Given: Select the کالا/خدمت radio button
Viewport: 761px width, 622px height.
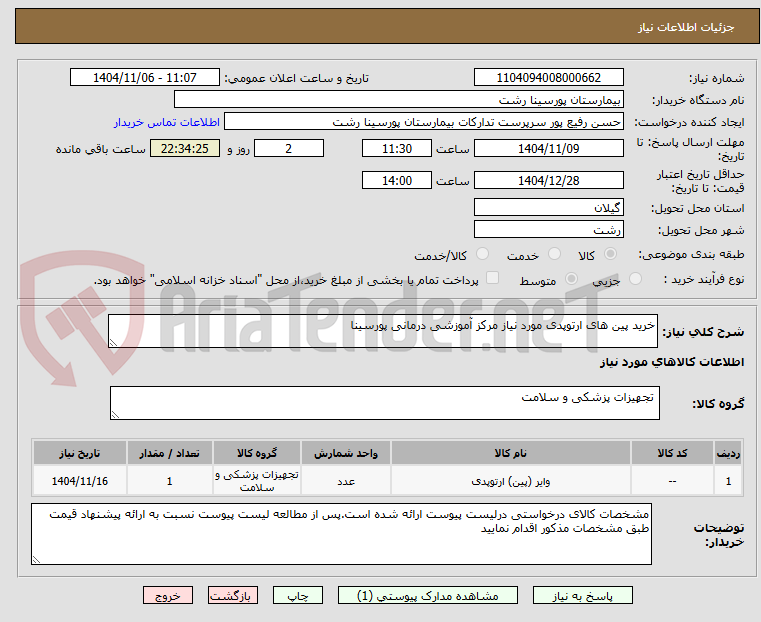Looking at the screenshot, I should pos(482,254).
